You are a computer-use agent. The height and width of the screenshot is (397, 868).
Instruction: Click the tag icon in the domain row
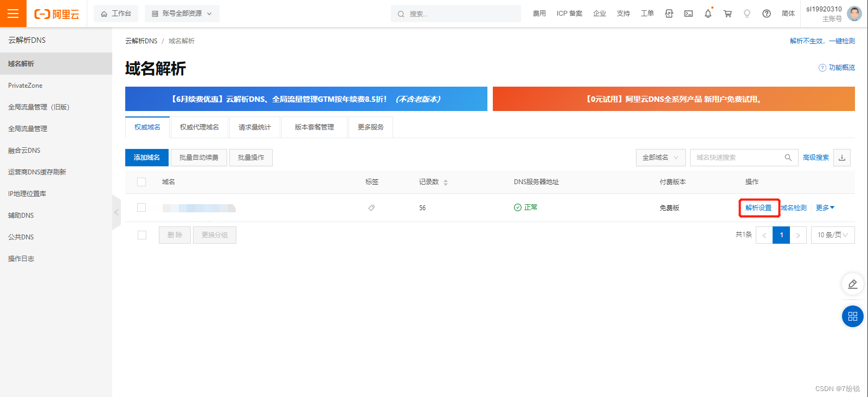[371, 208]
